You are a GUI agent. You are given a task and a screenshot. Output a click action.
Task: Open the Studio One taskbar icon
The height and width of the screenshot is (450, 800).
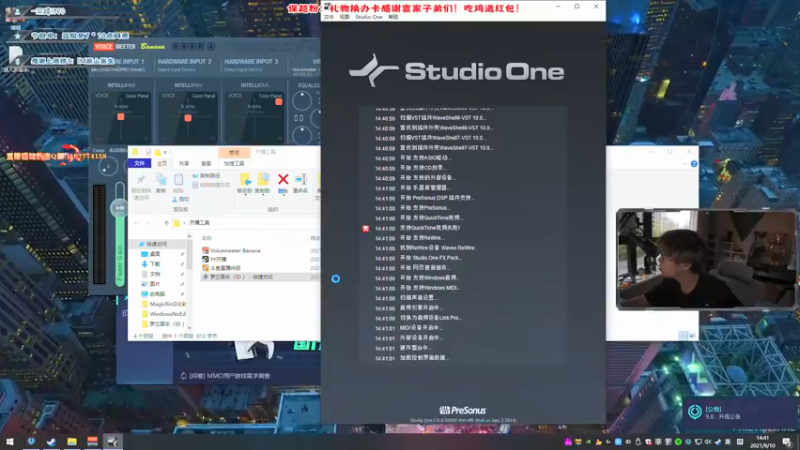113,442
